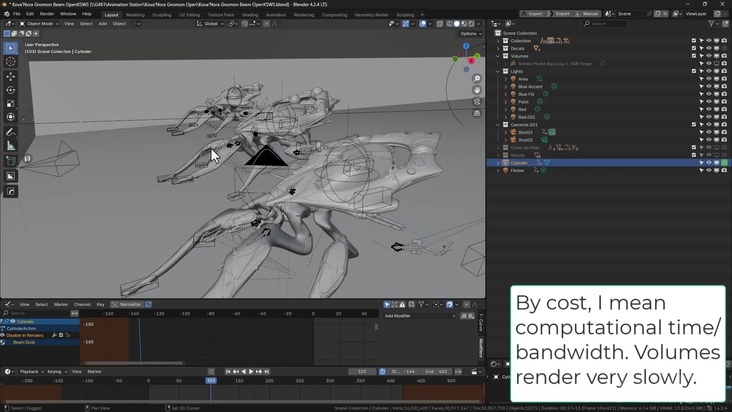Select the Measure tool

[x=11, y=146]
